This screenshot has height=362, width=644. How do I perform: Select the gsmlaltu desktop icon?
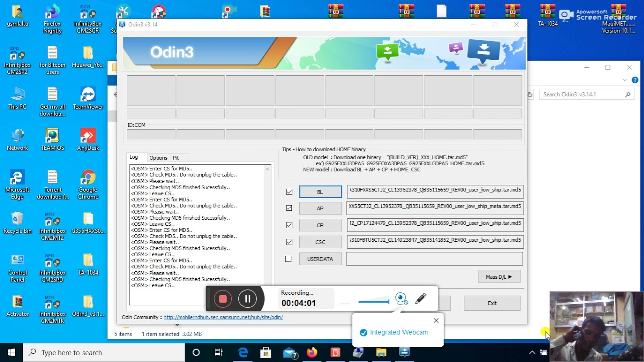(x=17, y=17)
